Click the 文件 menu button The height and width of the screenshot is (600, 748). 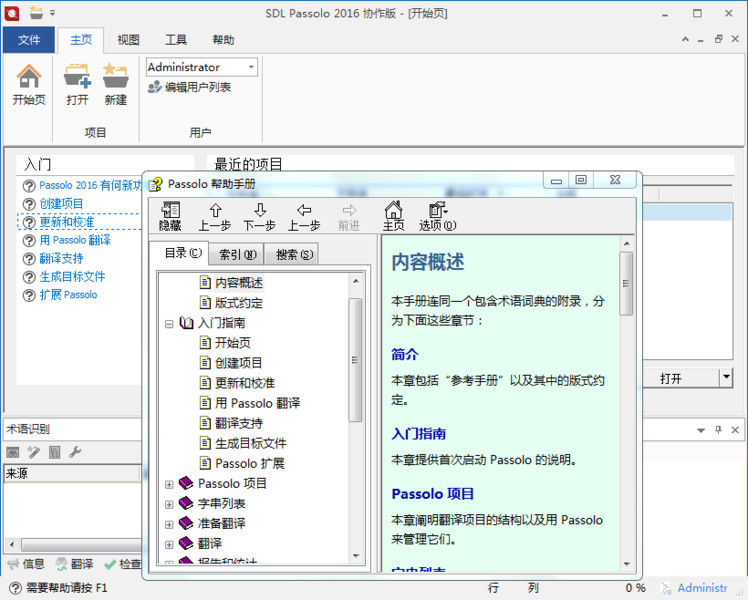(x=29, y=40)
